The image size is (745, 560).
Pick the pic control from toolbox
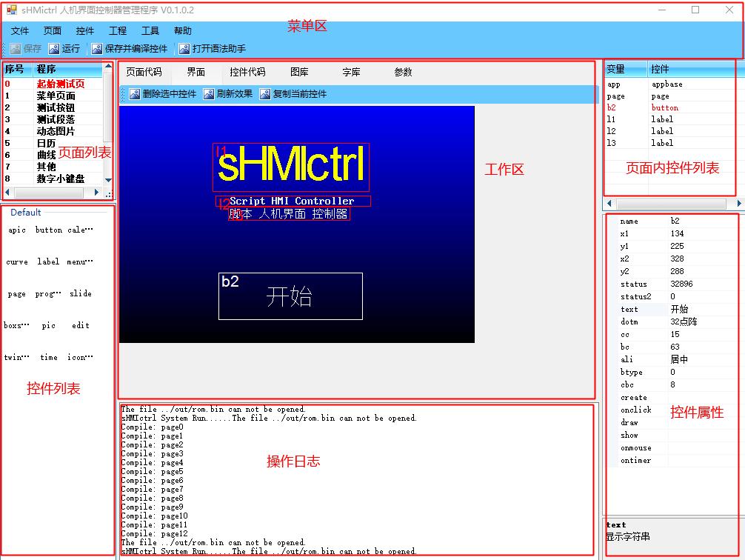coord(48,326)
